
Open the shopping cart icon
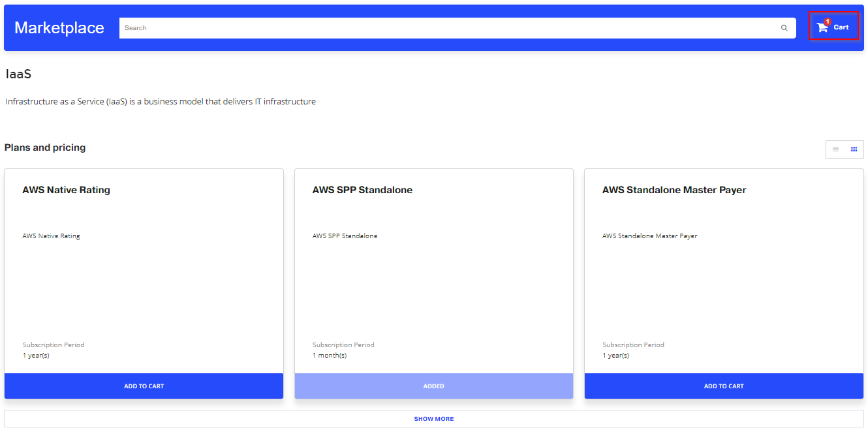pos(822,27)
